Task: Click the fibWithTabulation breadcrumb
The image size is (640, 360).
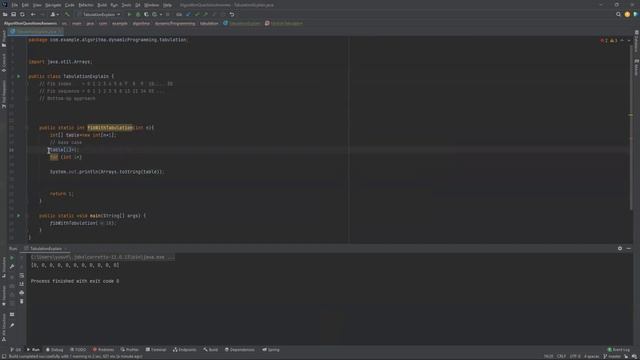Action: (x=284, y=23)
